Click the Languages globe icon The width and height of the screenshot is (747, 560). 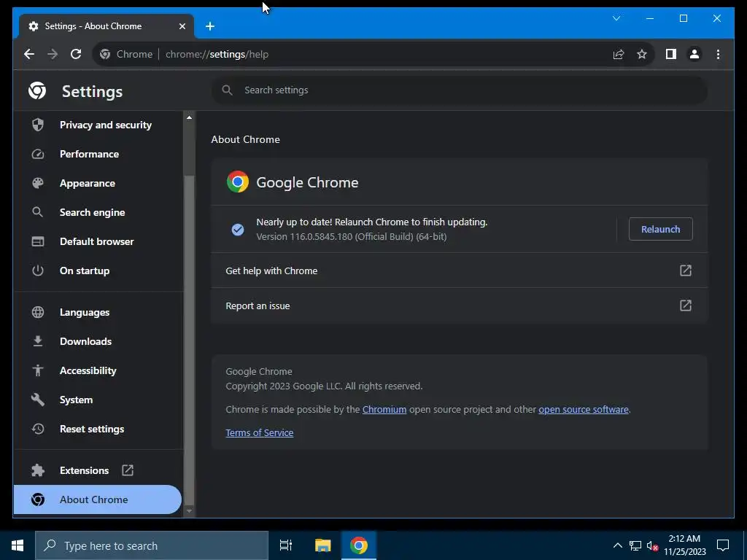point(38,312)
